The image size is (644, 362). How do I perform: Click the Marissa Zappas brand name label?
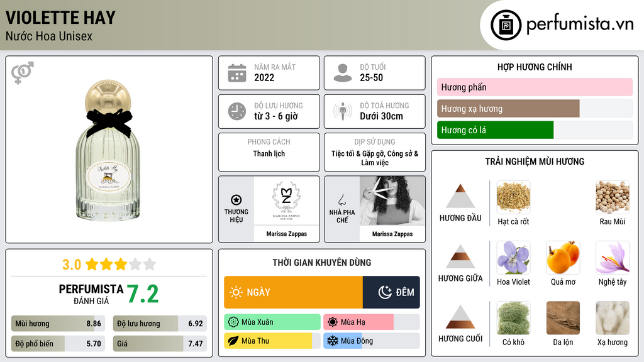pos(286,234)
